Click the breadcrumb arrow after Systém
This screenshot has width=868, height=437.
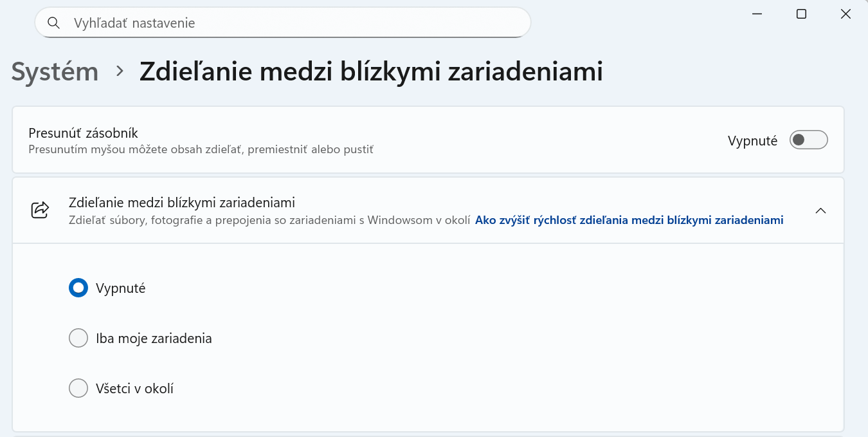click(120, 71)
